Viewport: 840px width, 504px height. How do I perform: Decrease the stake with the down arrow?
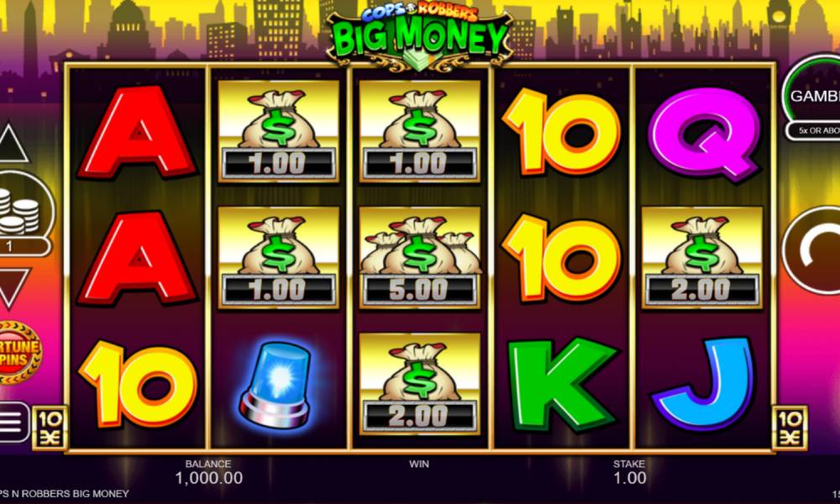tap(13, 288)
